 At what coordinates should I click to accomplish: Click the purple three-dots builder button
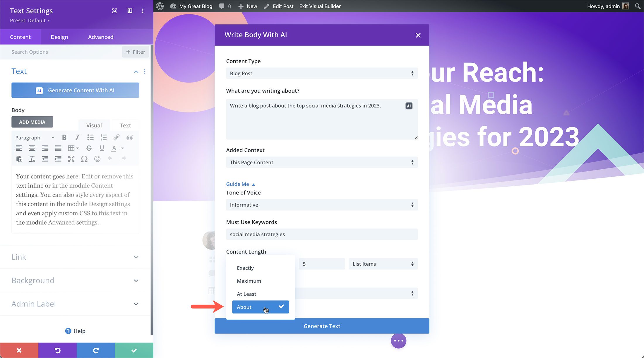coord(398,341)
